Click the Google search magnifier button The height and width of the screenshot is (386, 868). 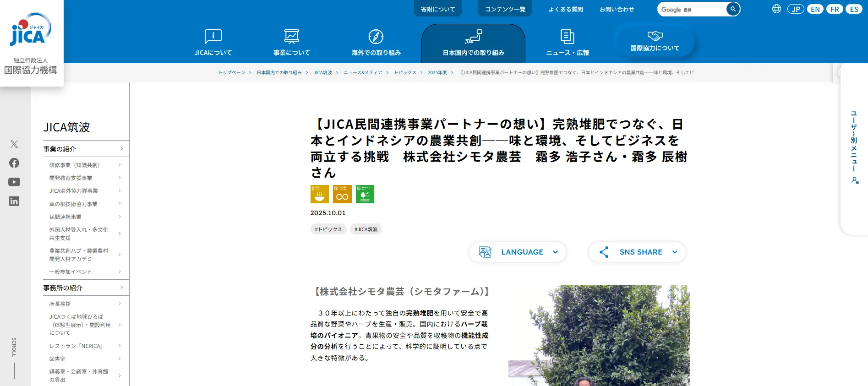coord(733,9)
